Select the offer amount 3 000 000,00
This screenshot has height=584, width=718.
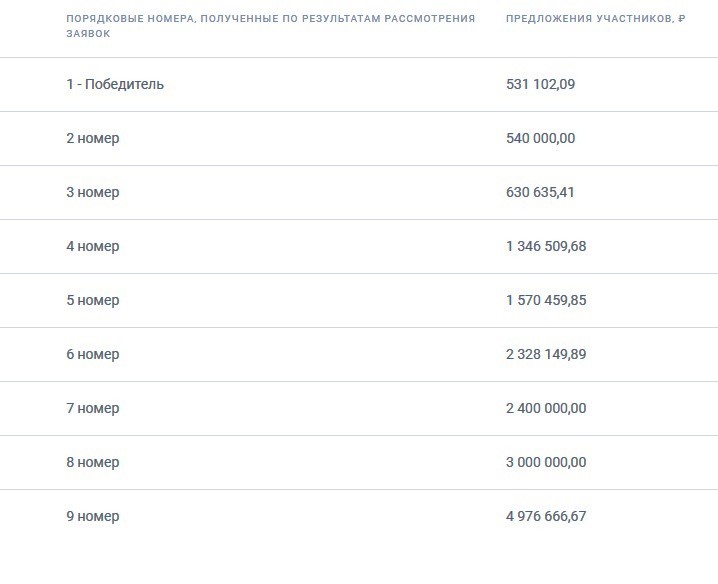coord(546,463)
